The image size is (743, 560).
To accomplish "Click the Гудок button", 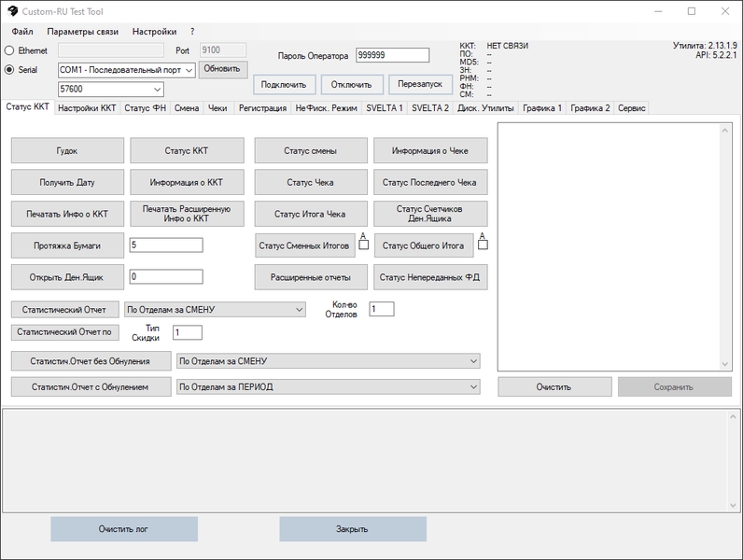I will (67, 150).
